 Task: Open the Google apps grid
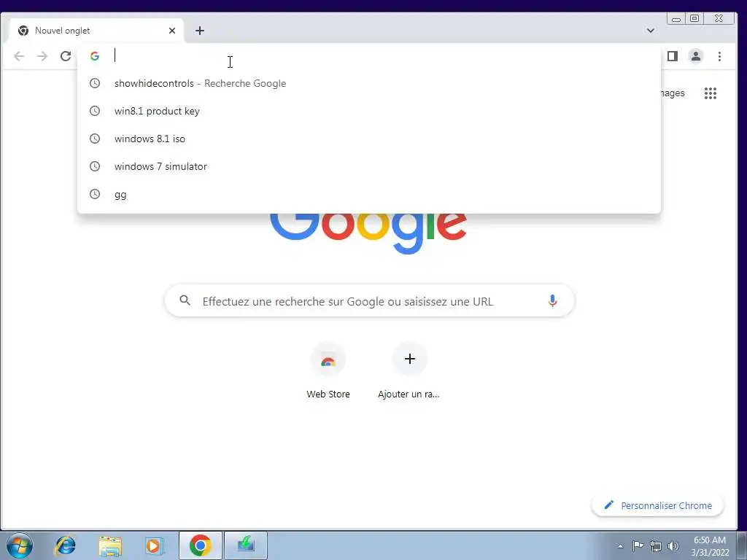click(x=711, y=93)
